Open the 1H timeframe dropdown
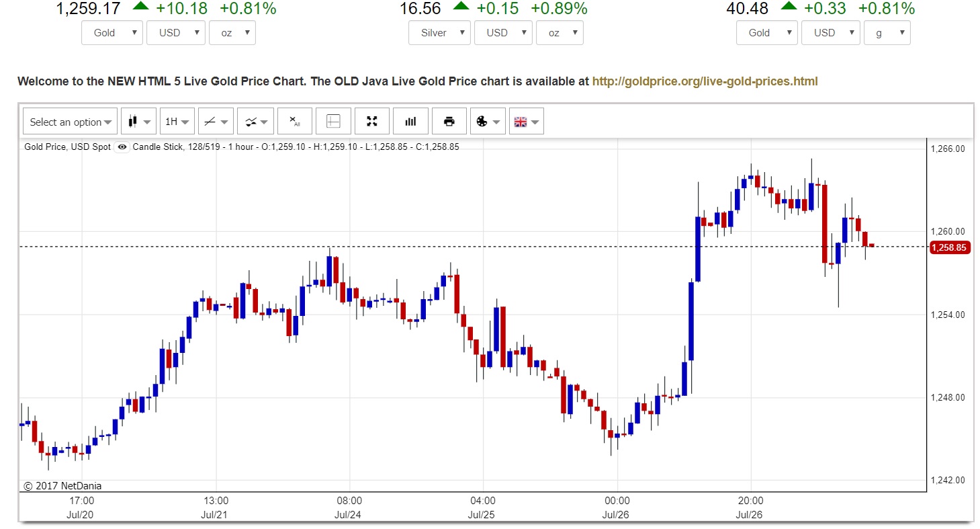Viewport: 980px width, 529px height. pyautogui.click(x=177, y=122)
